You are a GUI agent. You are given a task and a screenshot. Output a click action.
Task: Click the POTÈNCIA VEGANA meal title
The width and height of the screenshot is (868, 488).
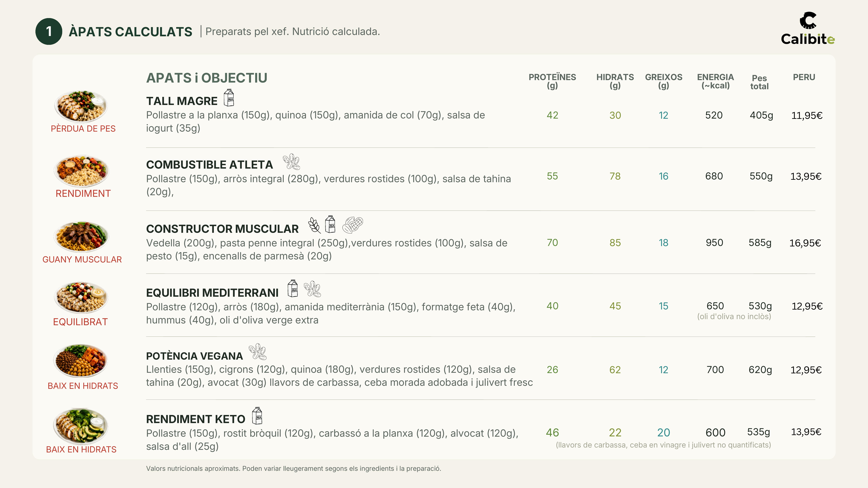click(x=194, y=356)
